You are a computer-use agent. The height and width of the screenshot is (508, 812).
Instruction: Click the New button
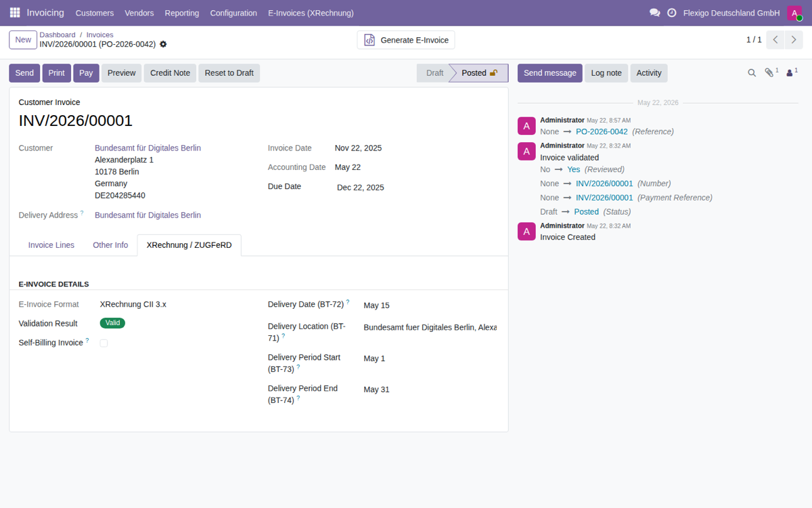coord(23,40)
